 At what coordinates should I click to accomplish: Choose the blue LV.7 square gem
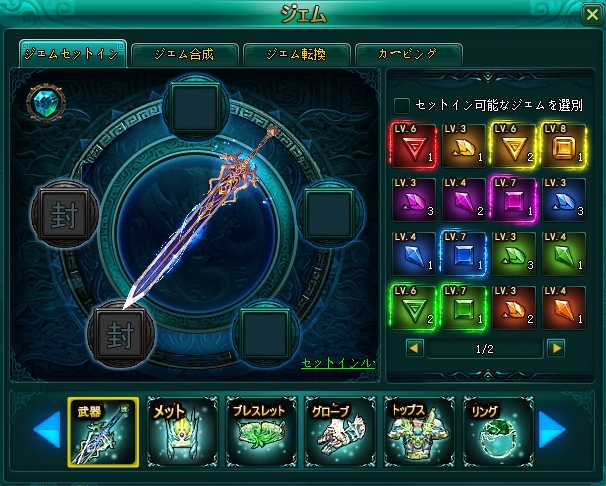tap(463, 254)
